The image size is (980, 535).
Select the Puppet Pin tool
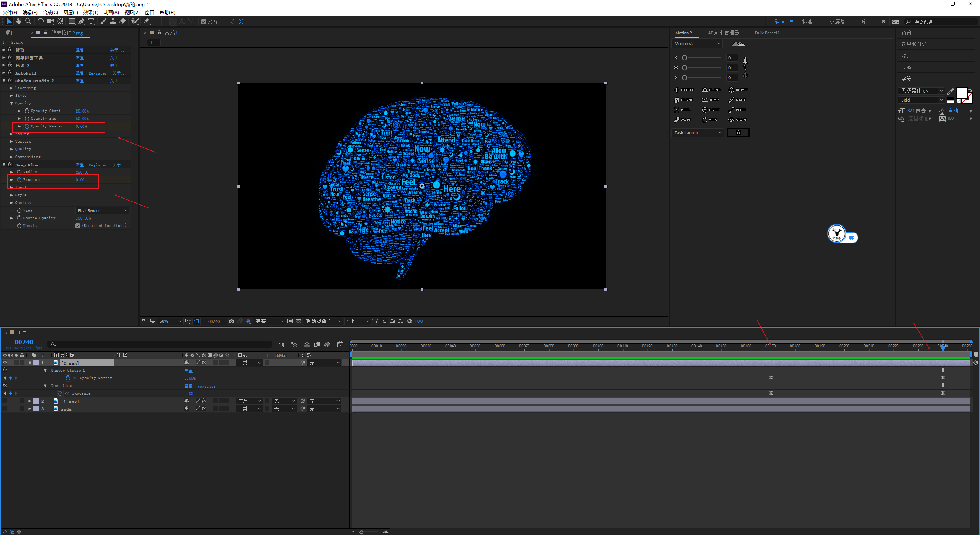(x=147, y=21)
